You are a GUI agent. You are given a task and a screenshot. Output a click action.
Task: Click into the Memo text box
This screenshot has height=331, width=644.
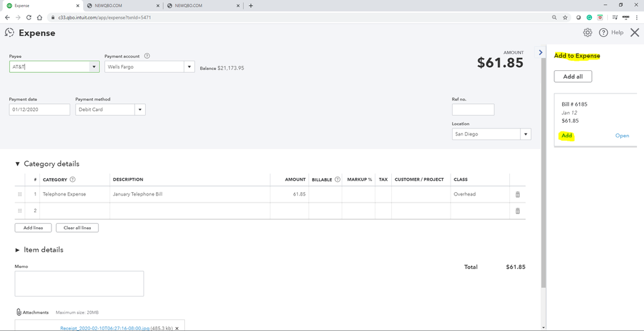point(79,284)
